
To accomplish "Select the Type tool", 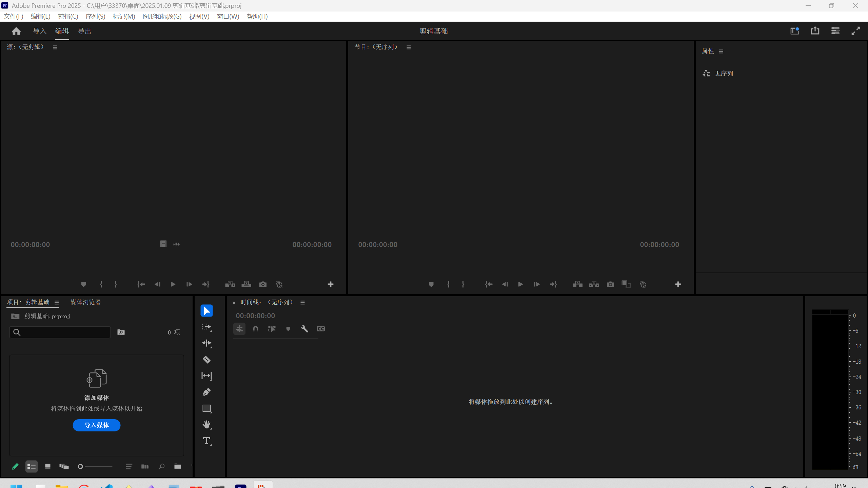I will tap(206, 441).
